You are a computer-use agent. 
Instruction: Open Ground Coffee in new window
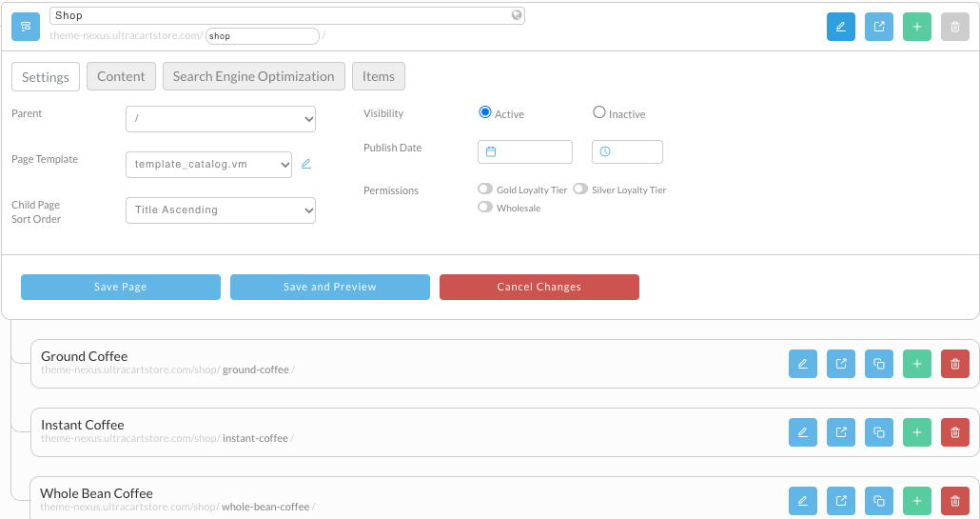coord(841,364)
